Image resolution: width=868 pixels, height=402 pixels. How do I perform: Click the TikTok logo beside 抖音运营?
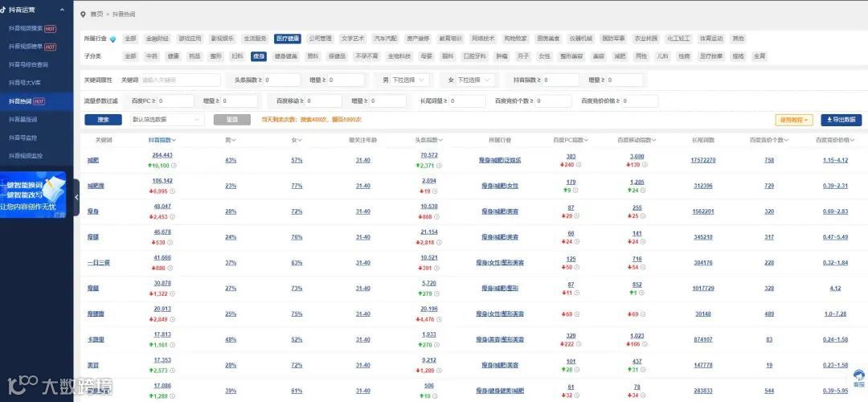[x=3, y=10]
